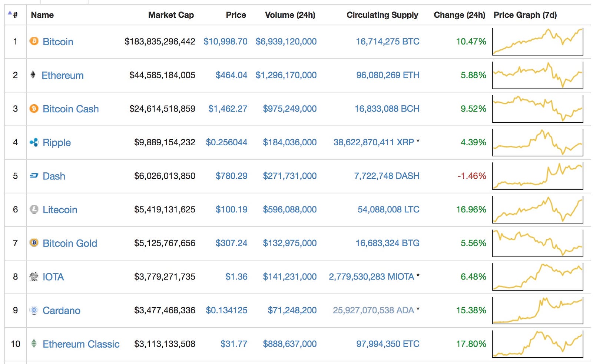Image resolution: width=593 pixels, height=364 pixels.
Task: Click Dash price $780.29
Action: click(232, 176)
